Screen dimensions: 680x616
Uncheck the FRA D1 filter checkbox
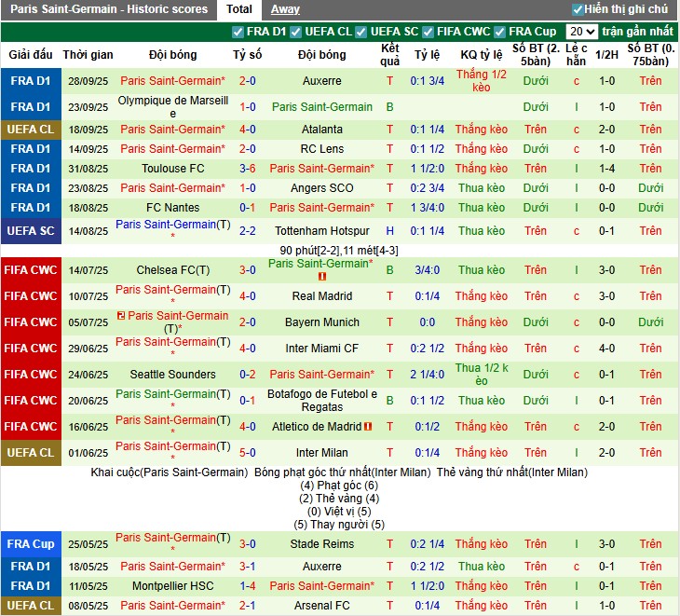(238, 32)
